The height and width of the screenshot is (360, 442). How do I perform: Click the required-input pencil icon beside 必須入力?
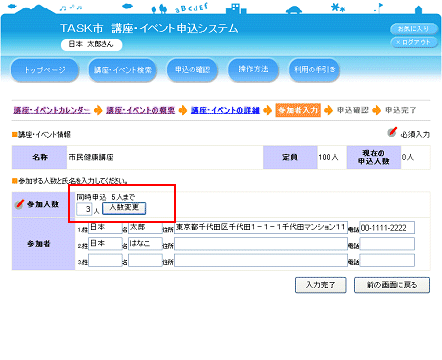pyautogui.click(x=392, y=132)
